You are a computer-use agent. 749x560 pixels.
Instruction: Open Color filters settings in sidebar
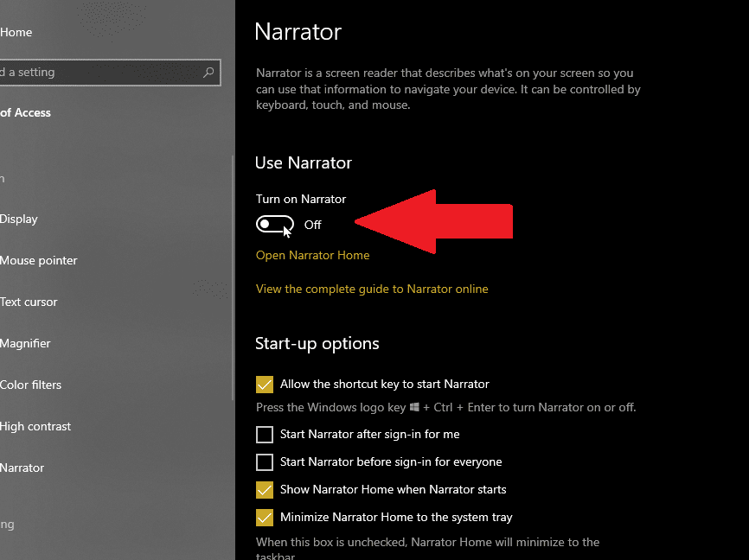coord(30,385)
